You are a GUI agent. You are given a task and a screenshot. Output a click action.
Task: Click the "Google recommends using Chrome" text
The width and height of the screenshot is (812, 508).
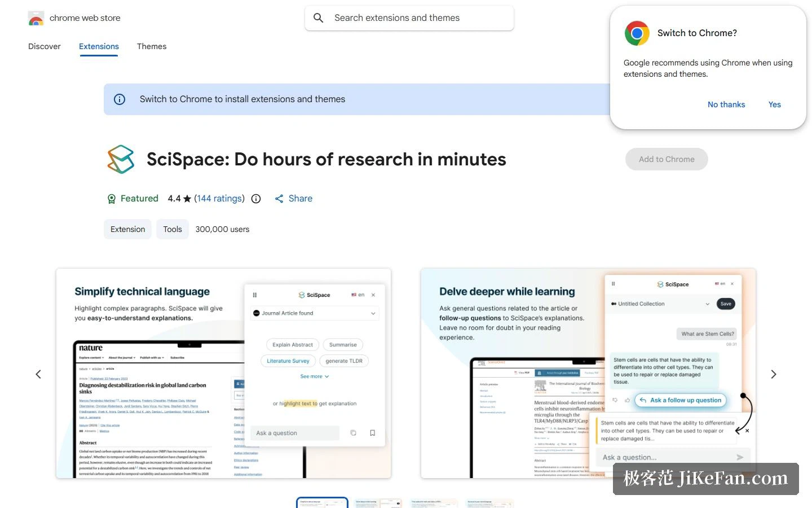point(708,68)
